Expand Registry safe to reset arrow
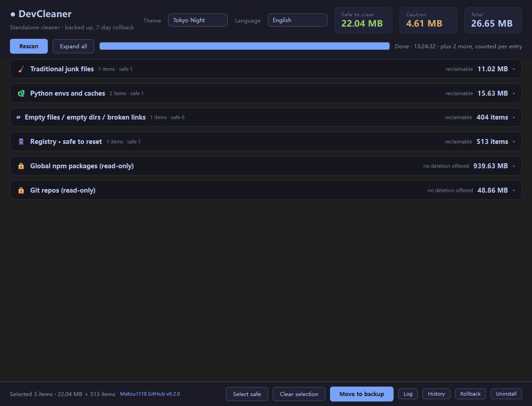The height and width of the screenshot is (406, 532). pos(514,142)
